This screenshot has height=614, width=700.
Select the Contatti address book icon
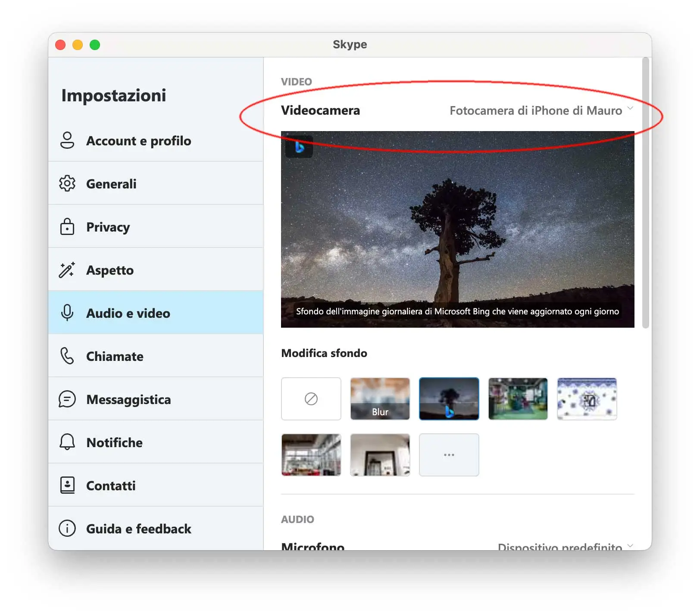(68, 486)
